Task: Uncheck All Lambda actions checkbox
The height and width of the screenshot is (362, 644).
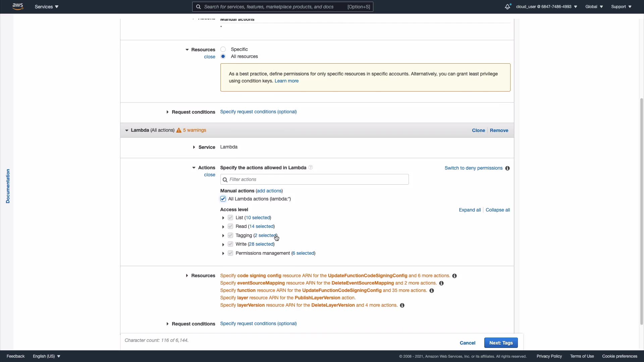Action: pos(223,199)
